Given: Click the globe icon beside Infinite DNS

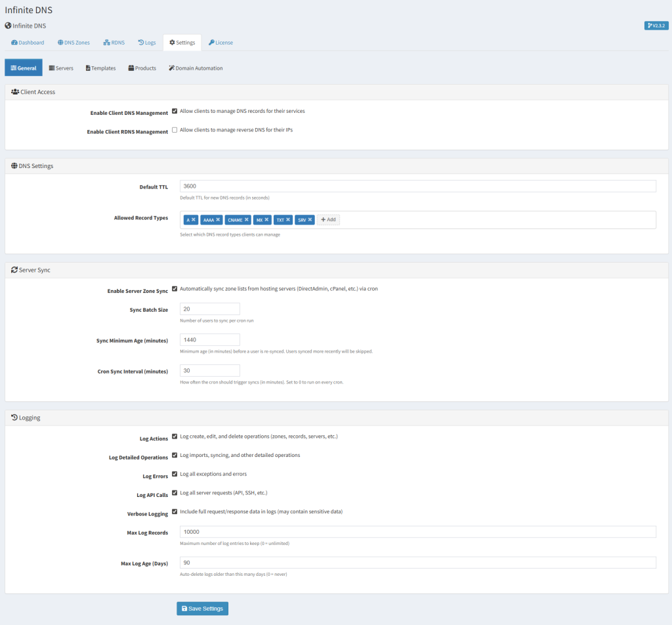Looking at the screenshot, I should [8, 26].
